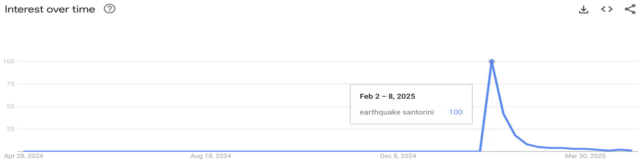The width and height of the screenshot is (644, 163).
Task: Click the Mar 30, 2025 axis label
Action: click(x=585, y=156)
